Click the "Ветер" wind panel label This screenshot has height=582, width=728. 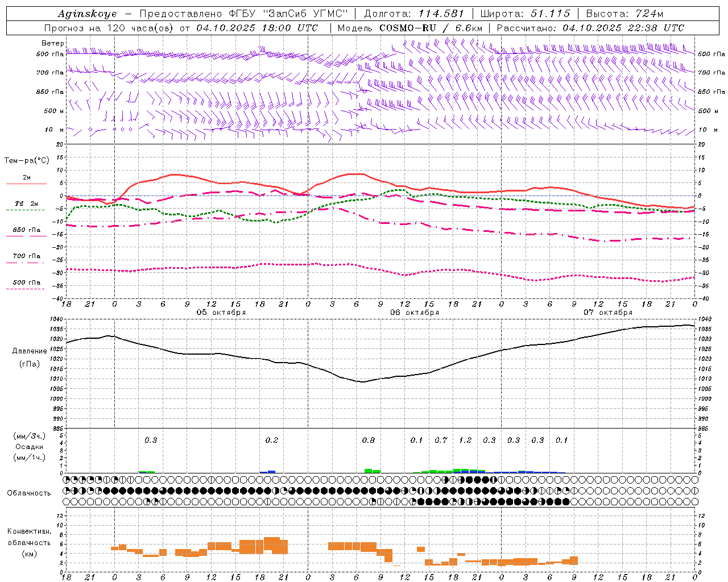(x=53, y=43)
